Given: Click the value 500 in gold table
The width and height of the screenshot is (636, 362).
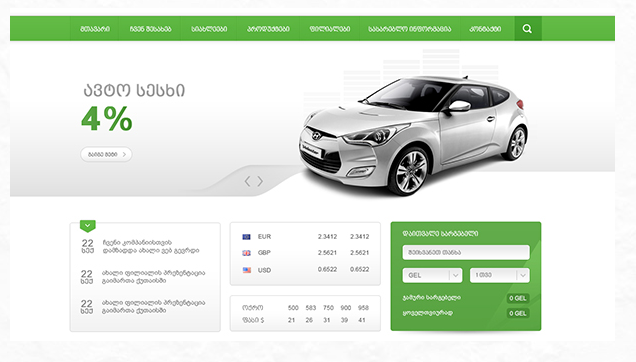Looking at the screenshot, I should (293, 308).
